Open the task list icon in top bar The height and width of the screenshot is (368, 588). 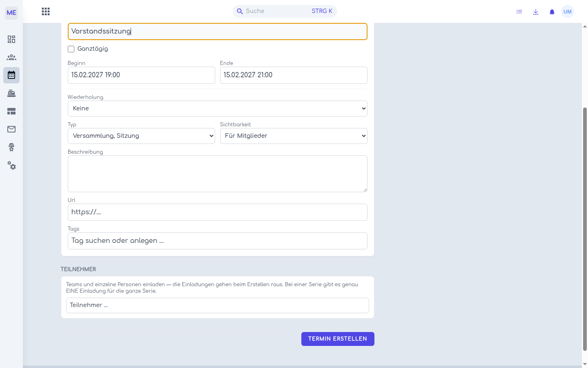[519, 12]
